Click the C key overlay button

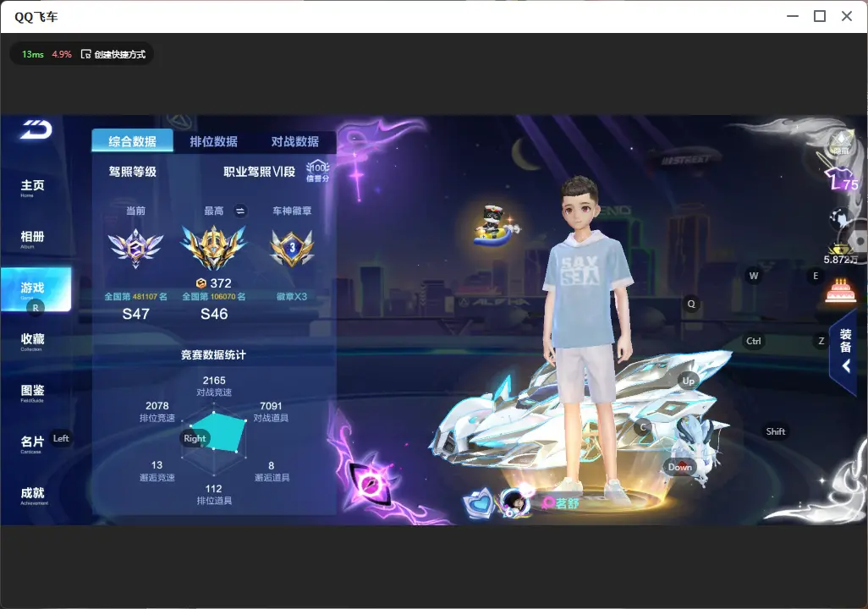pos(643,427)
